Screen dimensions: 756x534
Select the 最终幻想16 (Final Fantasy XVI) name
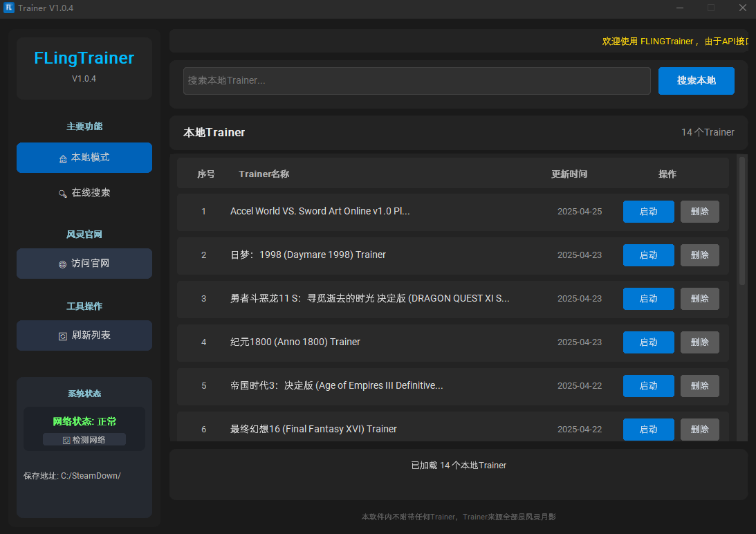click(313, 430)
